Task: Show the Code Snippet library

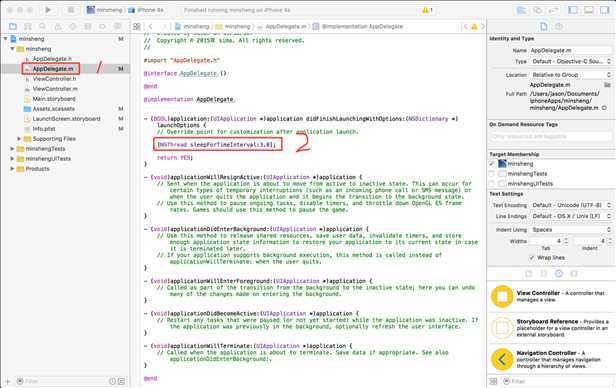Action: pyautogui.click(x=544, y=274)
